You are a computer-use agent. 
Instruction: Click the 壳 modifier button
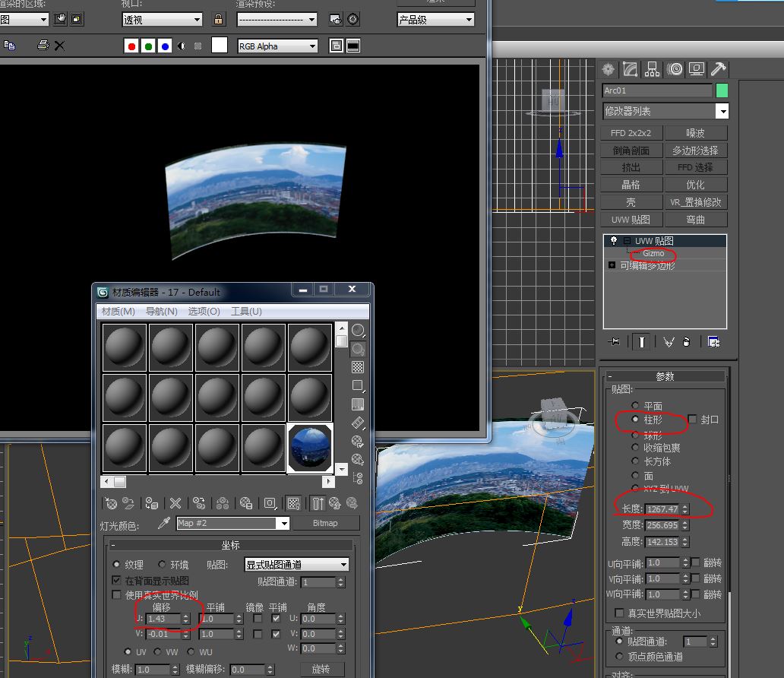[631, 202]
